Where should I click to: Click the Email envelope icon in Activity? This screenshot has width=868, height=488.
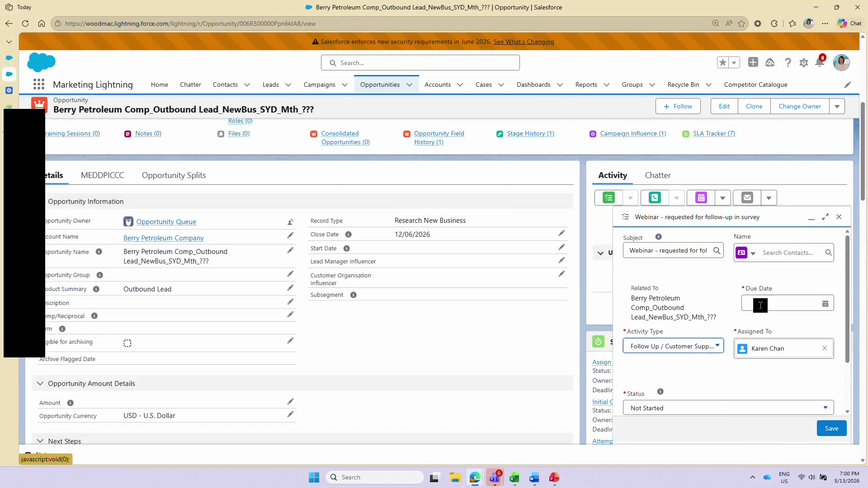tap(747, 198)
